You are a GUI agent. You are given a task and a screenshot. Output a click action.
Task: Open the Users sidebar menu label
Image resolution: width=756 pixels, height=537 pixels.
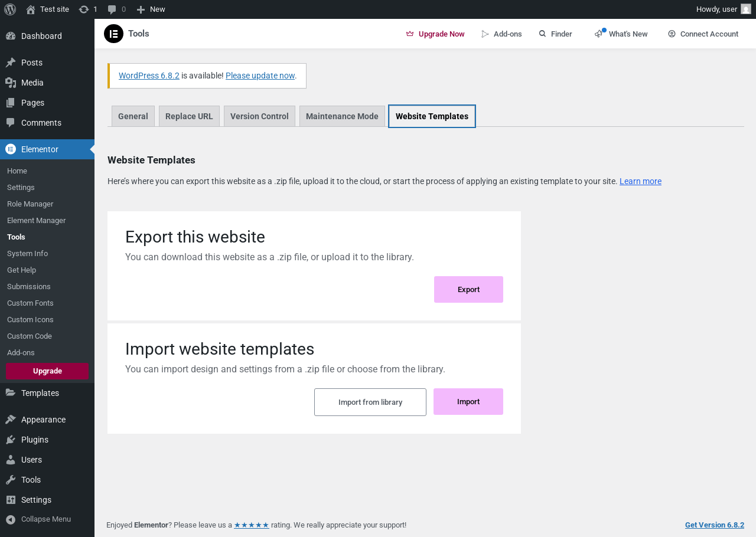(x=31, y=460)
